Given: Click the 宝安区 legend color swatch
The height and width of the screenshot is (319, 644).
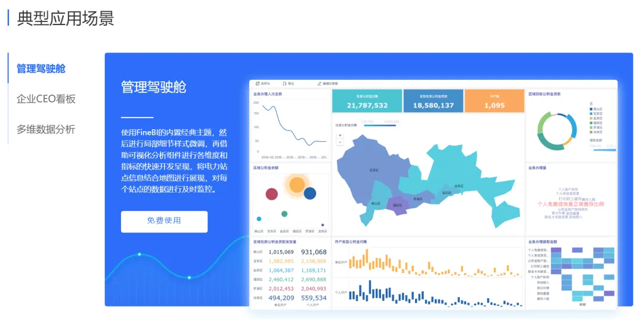Looking at the screenshot, I should click(x=591, y=113).
